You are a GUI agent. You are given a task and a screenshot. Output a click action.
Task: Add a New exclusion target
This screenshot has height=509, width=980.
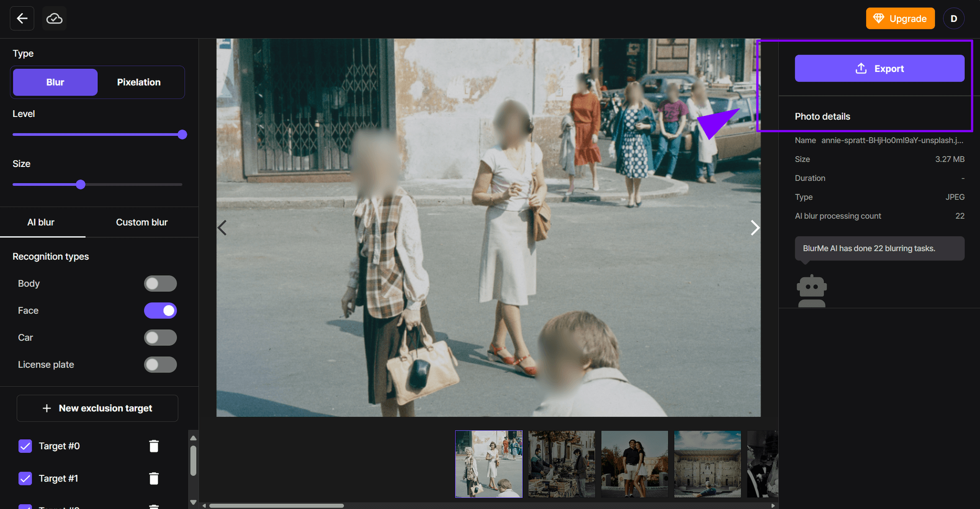[x=97, y=408]
